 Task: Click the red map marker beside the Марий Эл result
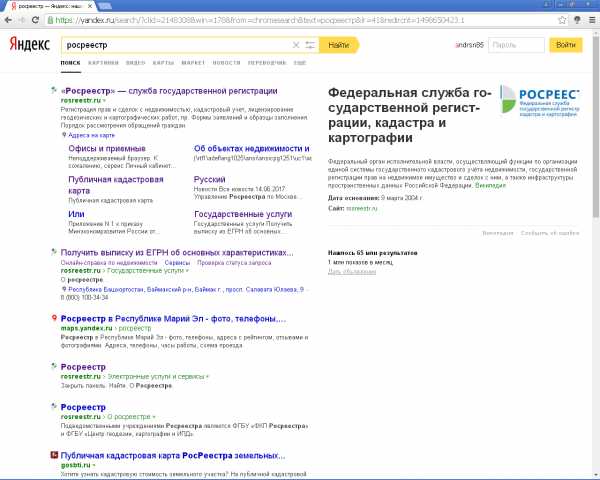point(54,318)
